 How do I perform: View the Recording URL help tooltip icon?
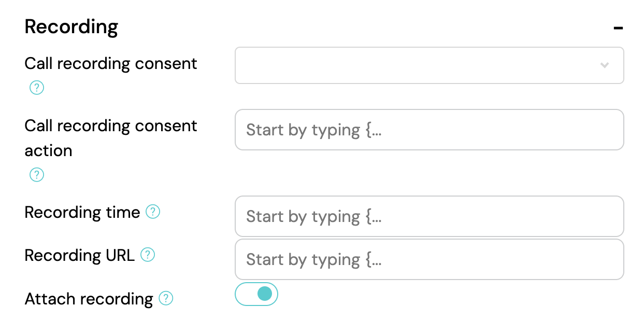click(148, 255)
